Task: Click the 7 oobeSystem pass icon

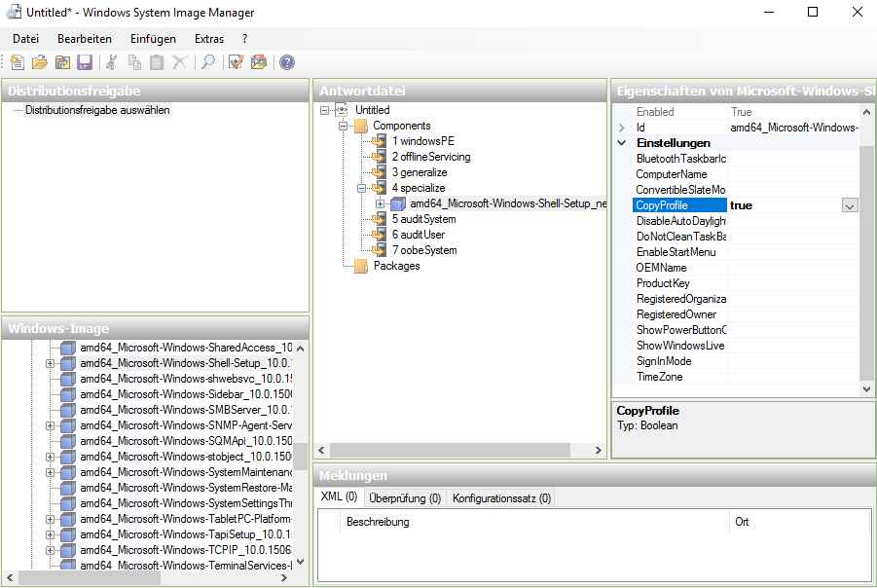Action: tap(380, 250)
